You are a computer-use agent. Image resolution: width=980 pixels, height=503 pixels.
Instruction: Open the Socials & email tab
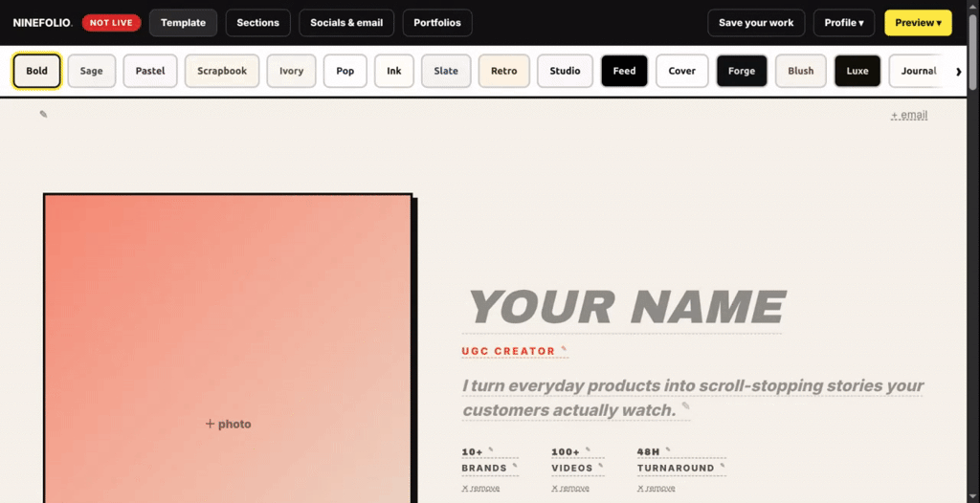(x=346, y=23)
